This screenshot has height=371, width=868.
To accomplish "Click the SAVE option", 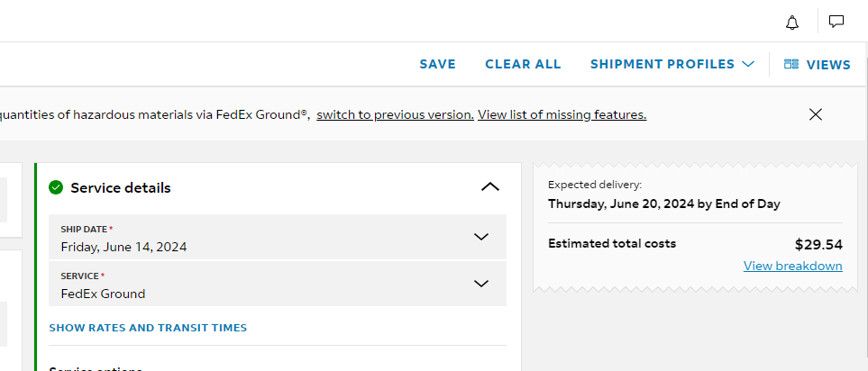I will tap(437, 64).
